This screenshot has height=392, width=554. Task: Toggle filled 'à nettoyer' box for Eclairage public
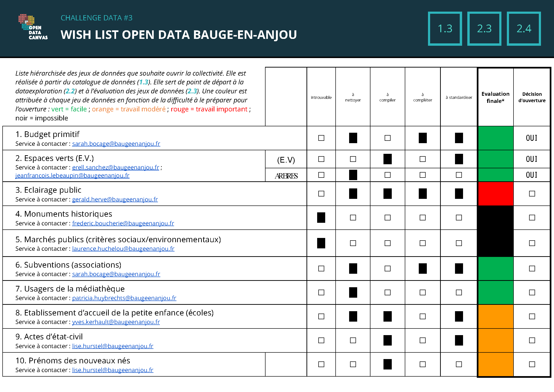(x=353, y=194)
